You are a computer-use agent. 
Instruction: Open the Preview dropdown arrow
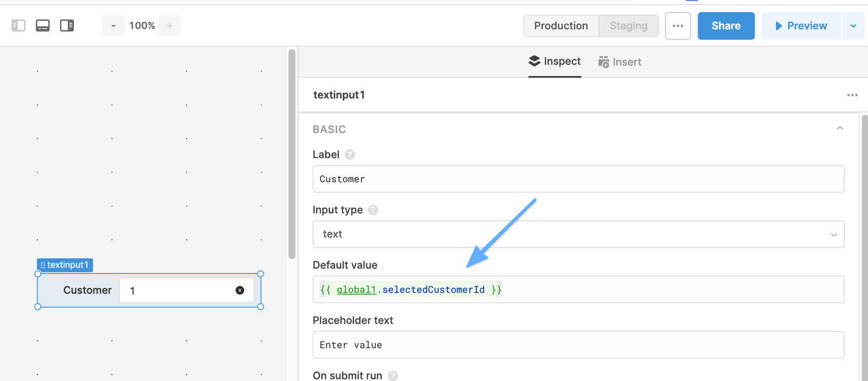click(x=853, y=26)
